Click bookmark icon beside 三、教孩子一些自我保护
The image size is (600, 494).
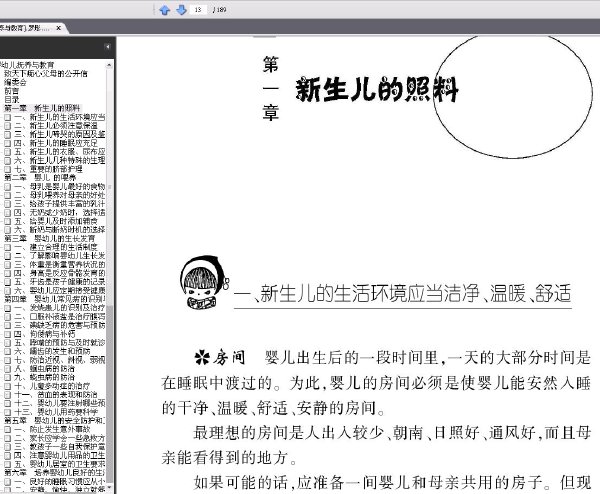click(x=8, y=447)
